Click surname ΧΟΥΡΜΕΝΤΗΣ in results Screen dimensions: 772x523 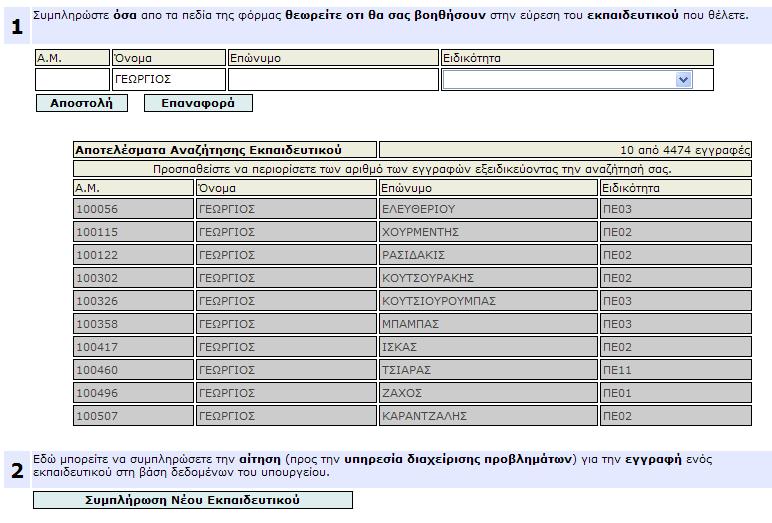[420, 232]
